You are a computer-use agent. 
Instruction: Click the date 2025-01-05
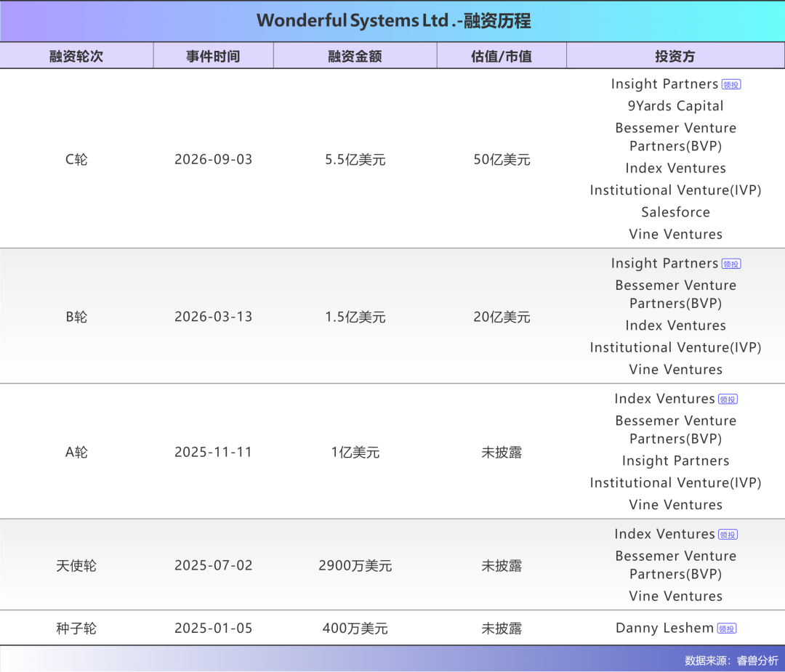[213, 628]
